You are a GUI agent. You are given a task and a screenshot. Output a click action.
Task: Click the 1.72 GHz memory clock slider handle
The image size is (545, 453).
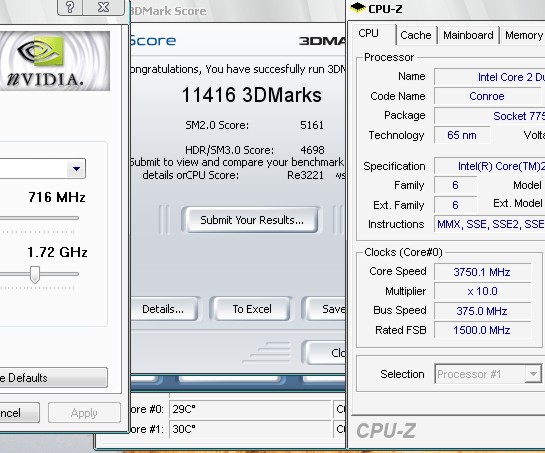point(35,275)
